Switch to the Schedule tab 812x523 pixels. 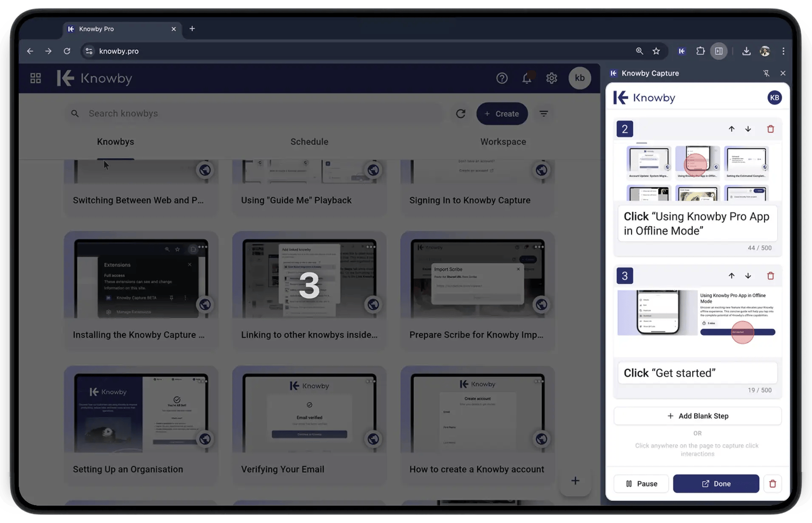309,141
